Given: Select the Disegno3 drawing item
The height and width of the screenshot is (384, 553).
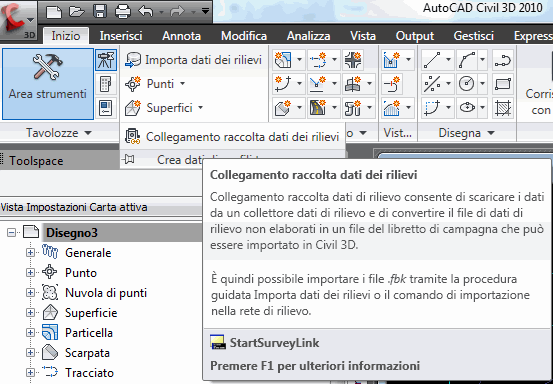Looking at the screenshot, I should 72,233.
